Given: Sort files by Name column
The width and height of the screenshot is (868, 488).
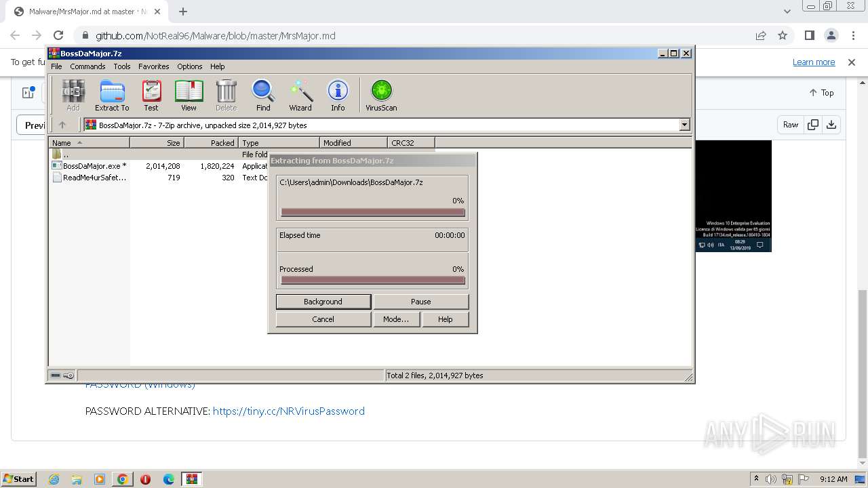Looking at the screenshot, I should 90,143.
